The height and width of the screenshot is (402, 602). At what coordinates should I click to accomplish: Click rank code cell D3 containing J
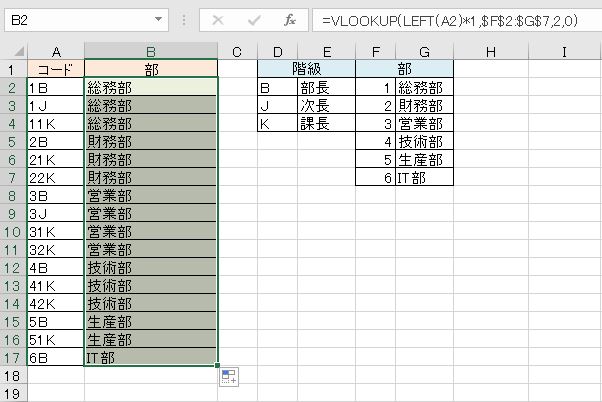point(278,106)
